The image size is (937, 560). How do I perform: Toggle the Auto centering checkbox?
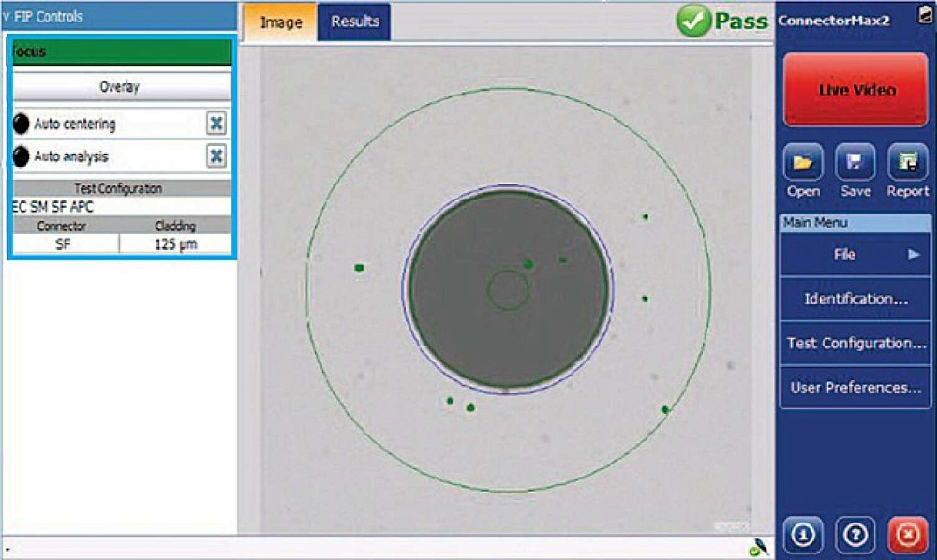coord(216,124)
